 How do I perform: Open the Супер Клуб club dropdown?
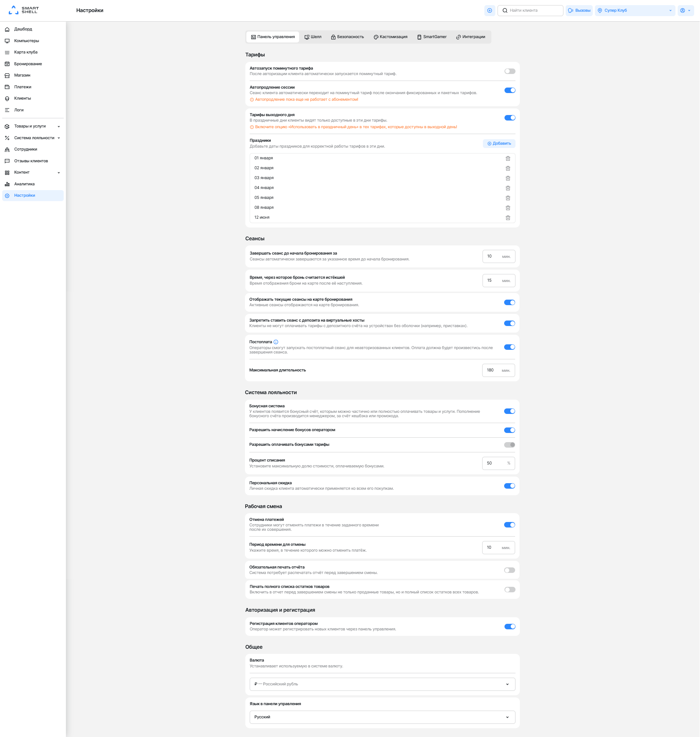pos(635,11)
